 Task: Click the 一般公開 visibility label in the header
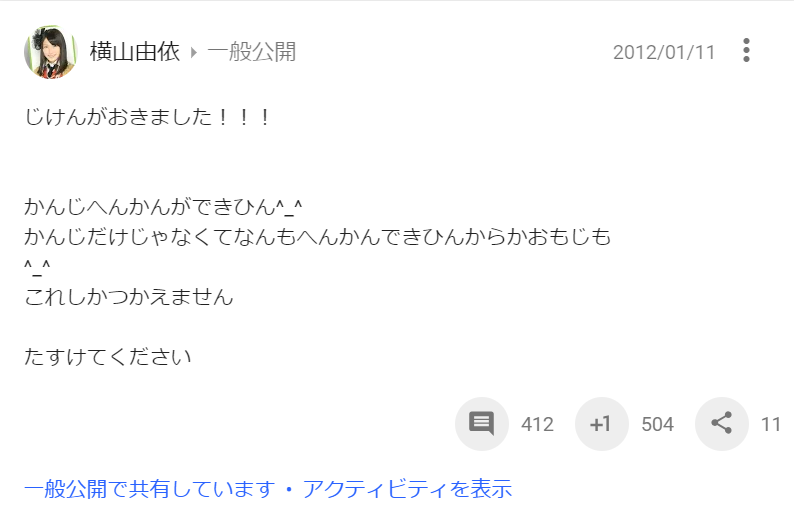252,52
